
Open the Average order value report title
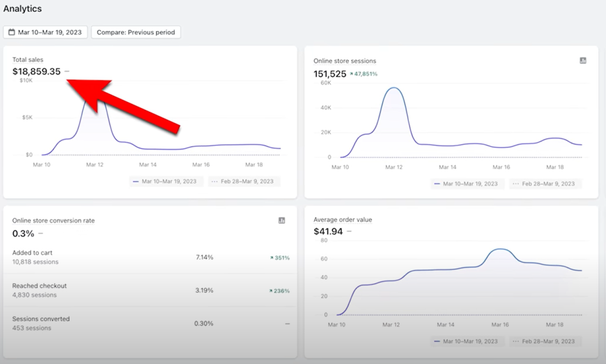click(342, 220)
